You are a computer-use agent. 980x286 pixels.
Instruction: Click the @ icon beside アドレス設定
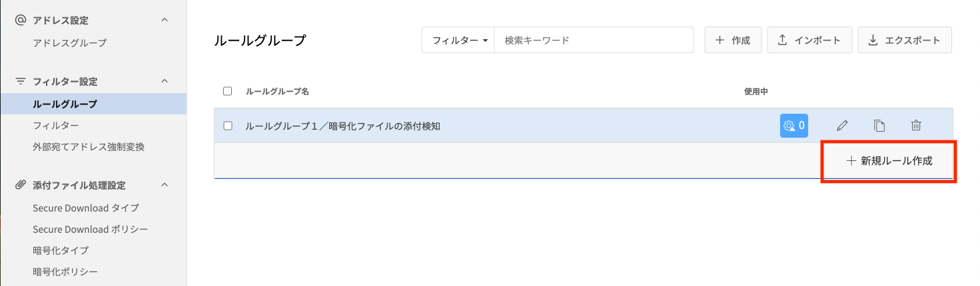pyautogui.click(x=21, y=21)
